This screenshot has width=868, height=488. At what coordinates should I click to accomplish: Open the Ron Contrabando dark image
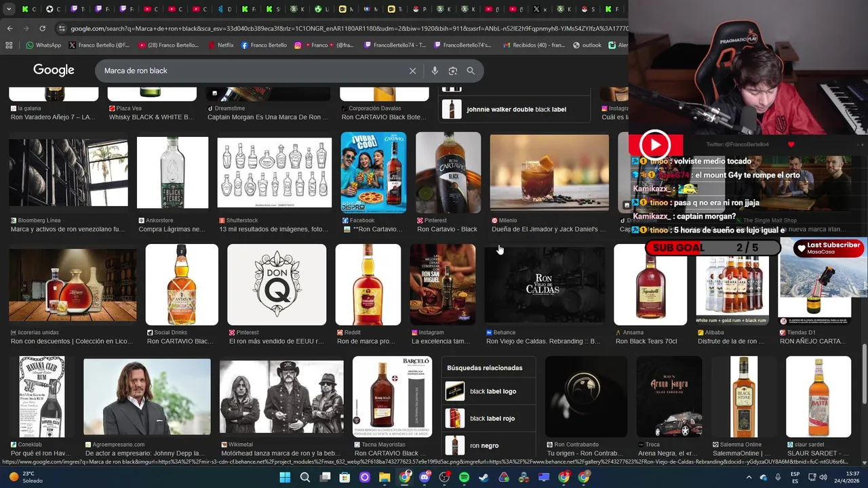click(x=586, y=396)
